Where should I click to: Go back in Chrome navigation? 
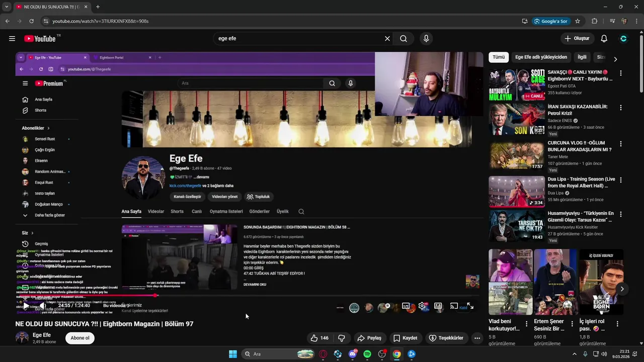7,21
